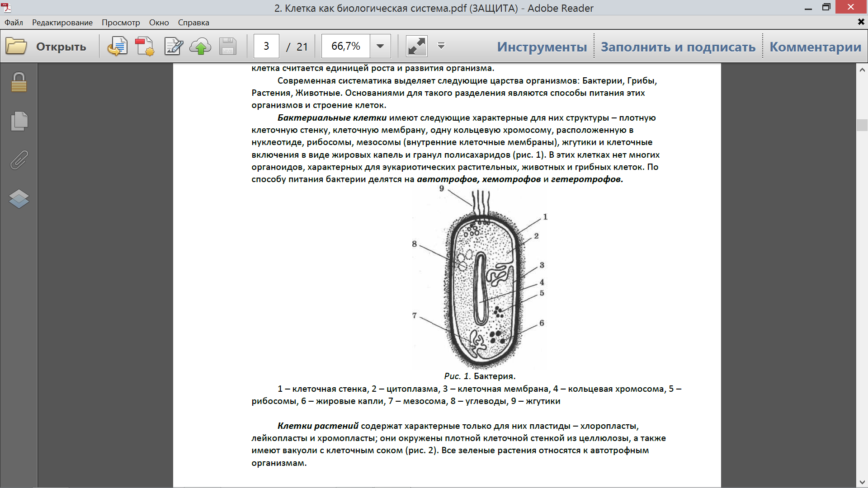Open the Редактирование menu
The width and height of the screenshot is (868, 488).
[62, 23]
